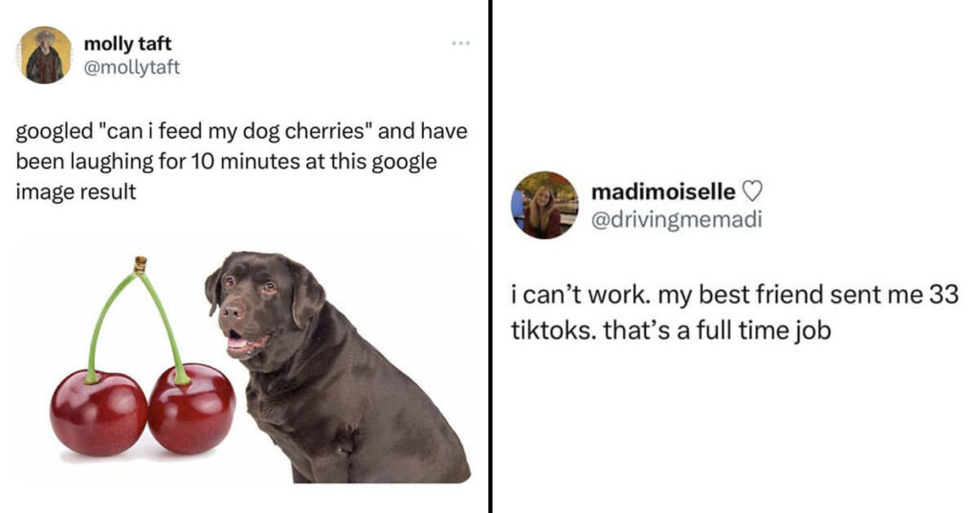Open molly taft's profile avatar
Screen dimensions: 980x513
pos(44,55)
